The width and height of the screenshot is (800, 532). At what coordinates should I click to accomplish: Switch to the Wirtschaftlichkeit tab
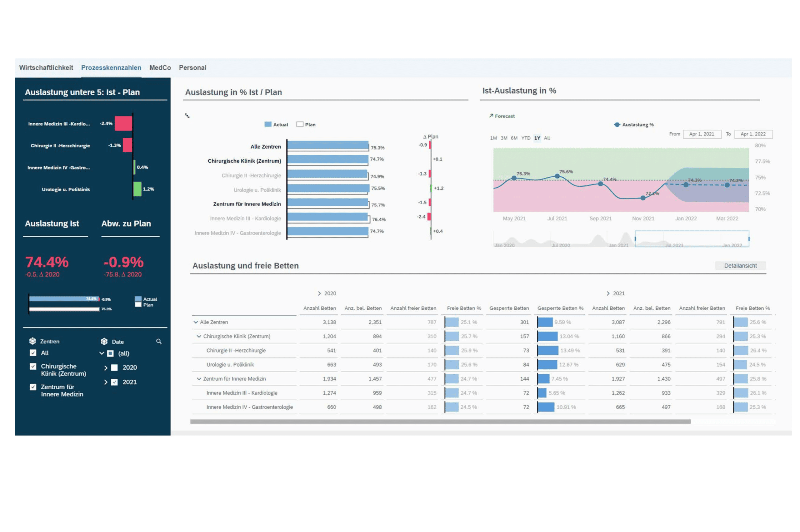point(46,67)
